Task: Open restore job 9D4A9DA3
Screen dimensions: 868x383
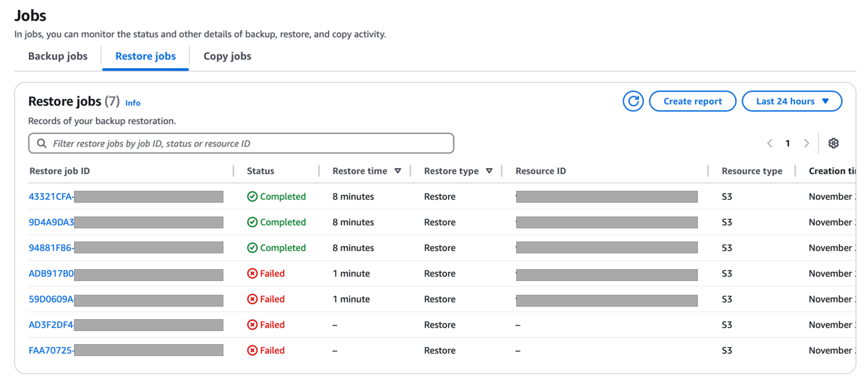Action: coord(51,222)
